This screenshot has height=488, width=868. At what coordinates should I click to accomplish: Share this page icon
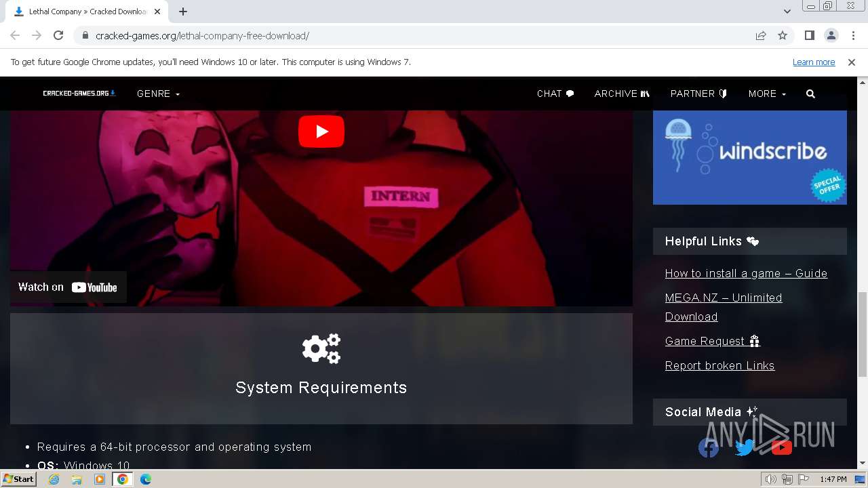(x=761, y=36)
